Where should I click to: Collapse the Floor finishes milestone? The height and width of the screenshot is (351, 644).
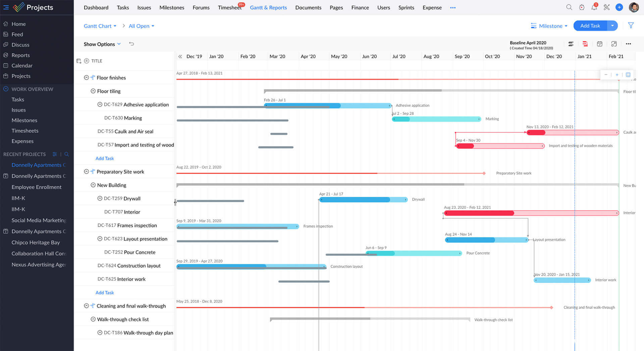pyautogui.click(x=86, y=78)
